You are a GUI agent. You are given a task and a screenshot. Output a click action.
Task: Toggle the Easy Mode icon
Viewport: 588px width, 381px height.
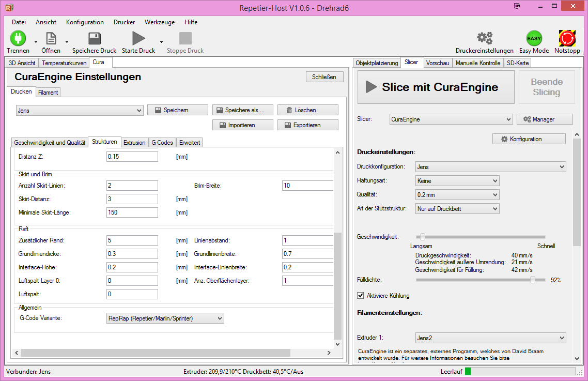(x=534, y=39)
